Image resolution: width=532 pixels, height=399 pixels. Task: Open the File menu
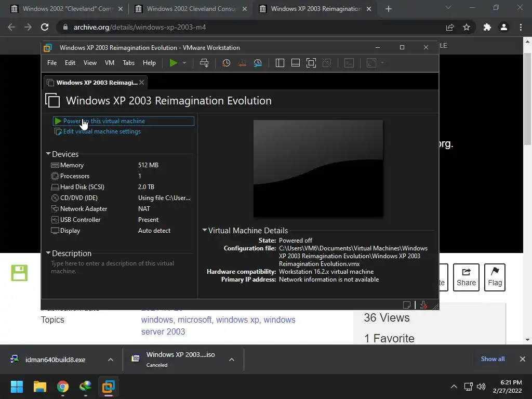(x=52, y=63)
